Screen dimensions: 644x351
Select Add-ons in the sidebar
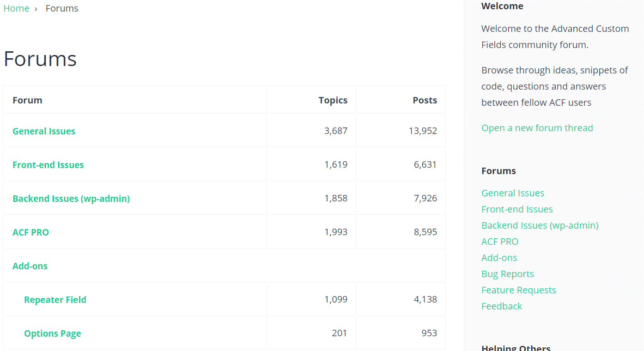pyautogui.click(x=499, y=258)
